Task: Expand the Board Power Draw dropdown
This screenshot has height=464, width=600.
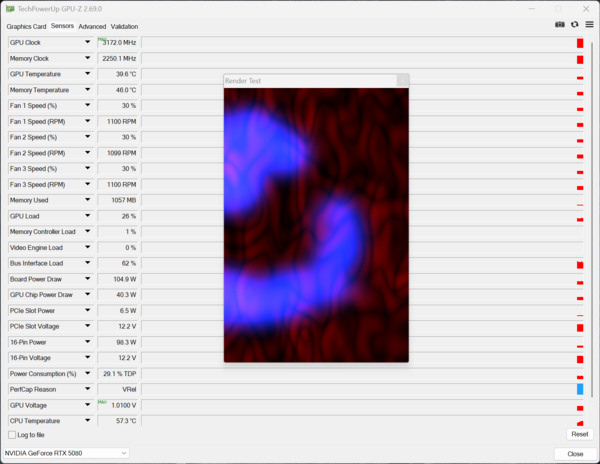Action: pyautogui.click(x=88, y=279)
